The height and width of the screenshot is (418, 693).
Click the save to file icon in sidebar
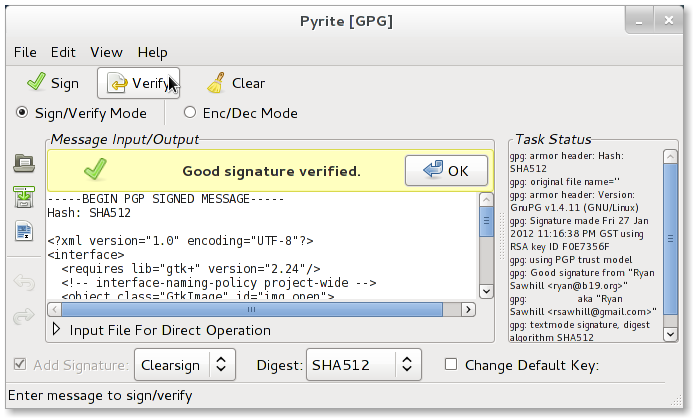(24, 197)
